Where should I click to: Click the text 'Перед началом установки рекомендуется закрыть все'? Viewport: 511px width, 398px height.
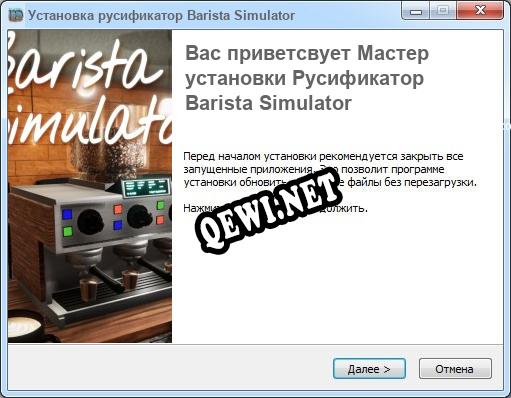click(323, 156)
